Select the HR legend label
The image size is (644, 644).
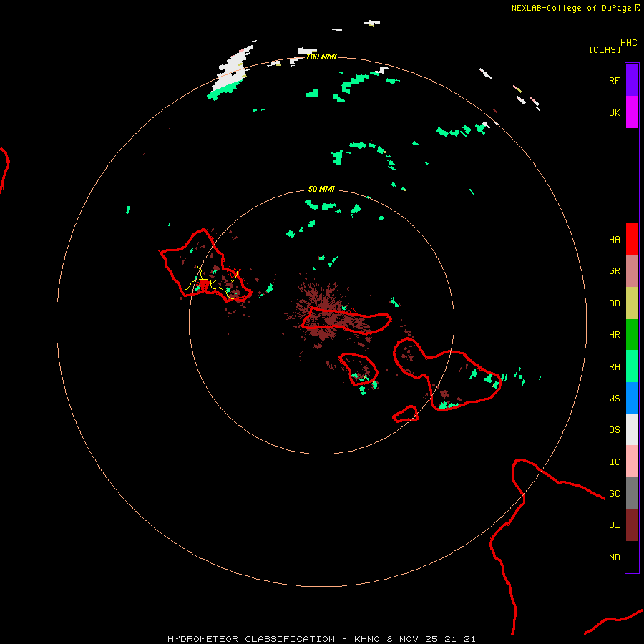(x=614, y=335)
